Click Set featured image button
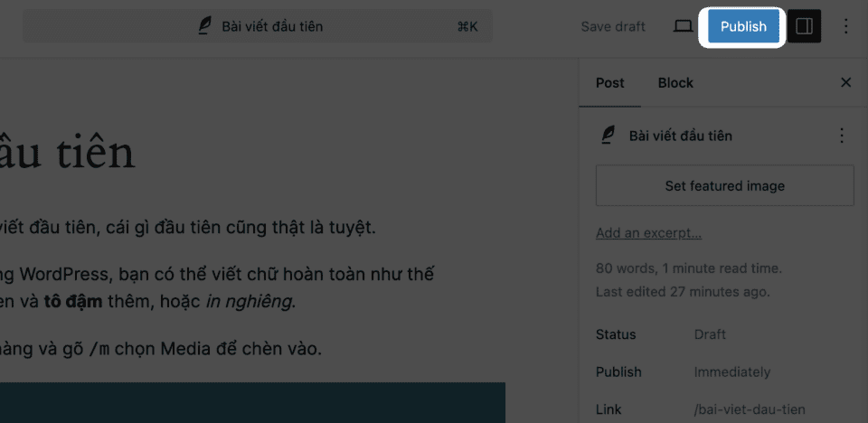 [724, 185]
